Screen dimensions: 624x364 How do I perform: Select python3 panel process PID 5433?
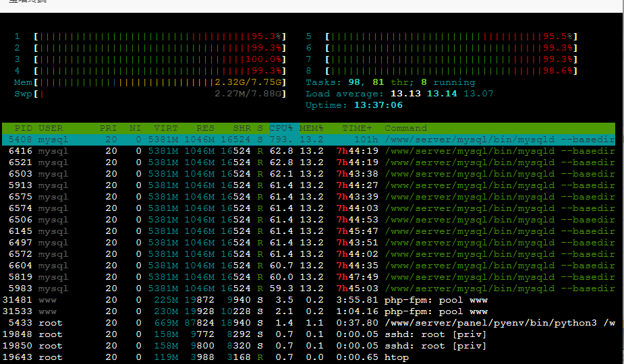pyautogui.click(x=308, y=323)
